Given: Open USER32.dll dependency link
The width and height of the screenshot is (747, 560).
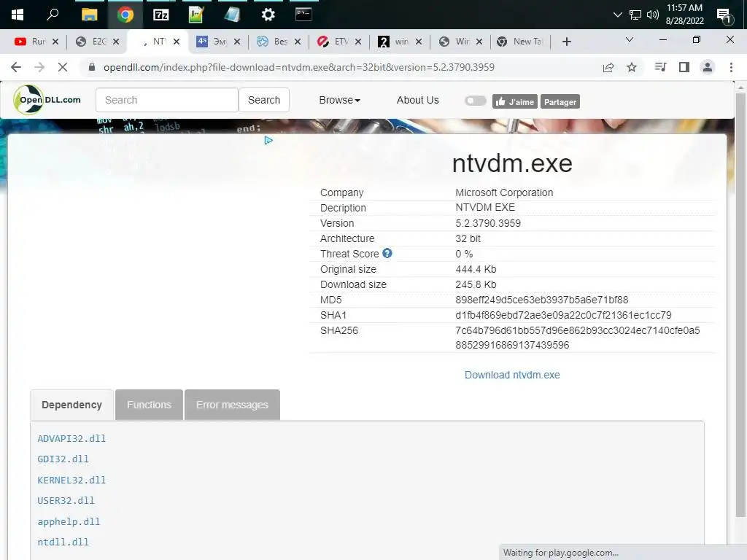Looking at the screenshot, I should coord(66,500).
